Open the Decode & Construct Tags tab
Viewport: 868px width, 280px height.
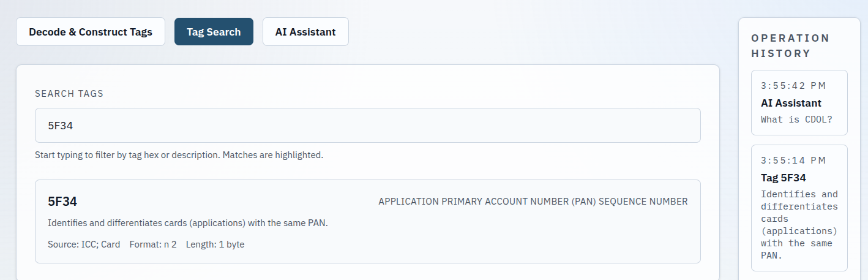click(91, 32)
